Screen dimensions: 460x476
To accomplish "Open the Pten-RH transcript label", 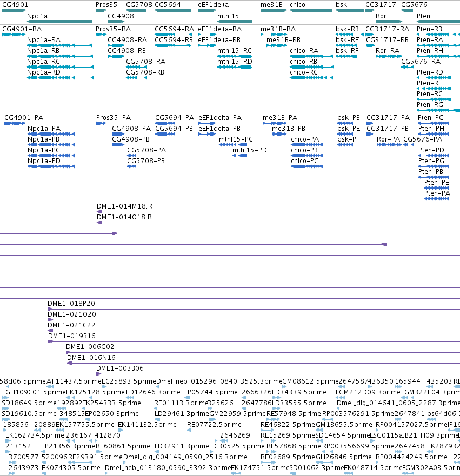I will tap(430, 51).
